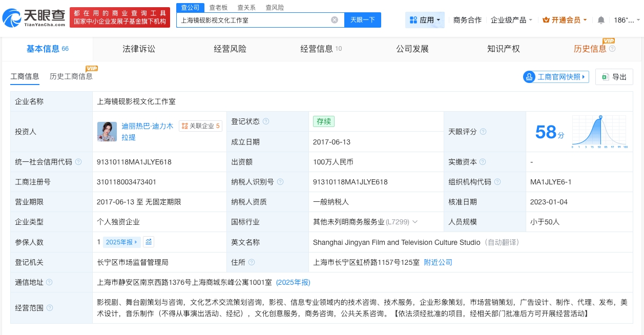
Task: Open the 天眼评分 distribution chart
Action: pyautogui.click(x=600, y=132)
